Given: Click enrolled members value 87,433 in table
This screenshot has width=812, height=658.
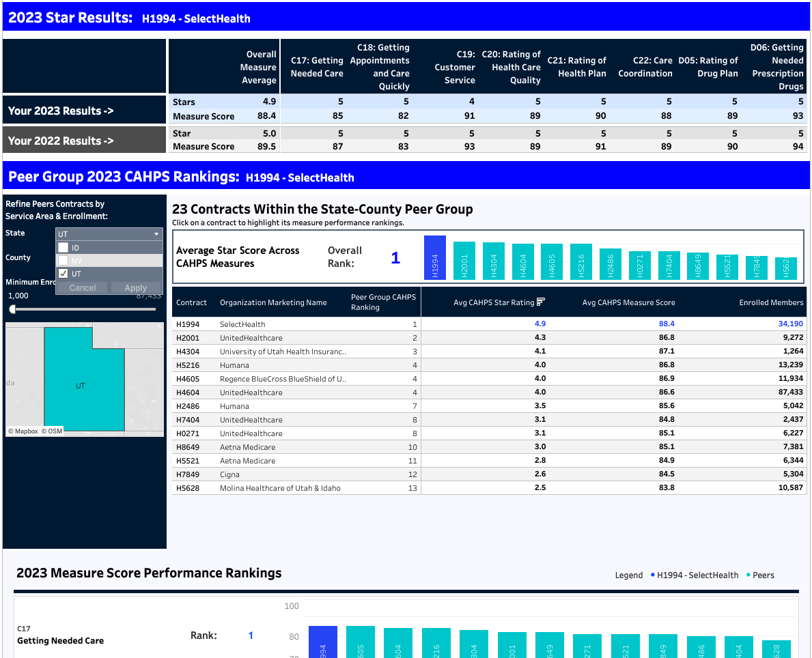Looking at the screenshot, I should (790, 392).
